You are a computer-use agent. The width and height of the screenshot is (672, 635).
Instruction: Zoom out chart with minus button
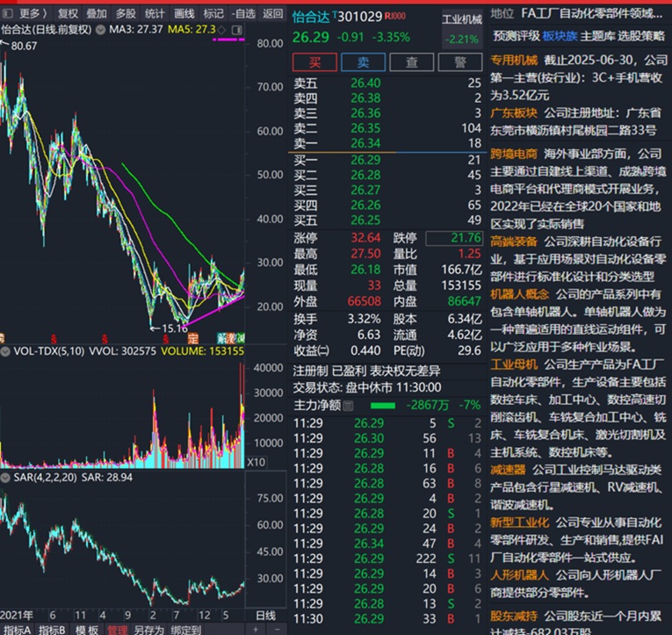(x=278, y=630)
